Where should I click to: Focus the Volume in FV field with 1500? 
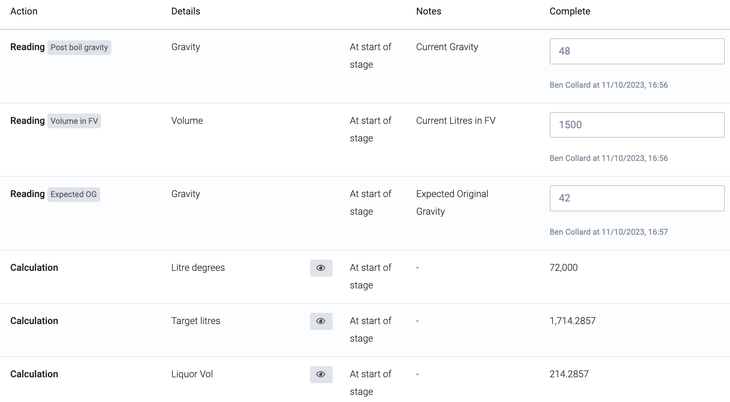click(636, 125)
